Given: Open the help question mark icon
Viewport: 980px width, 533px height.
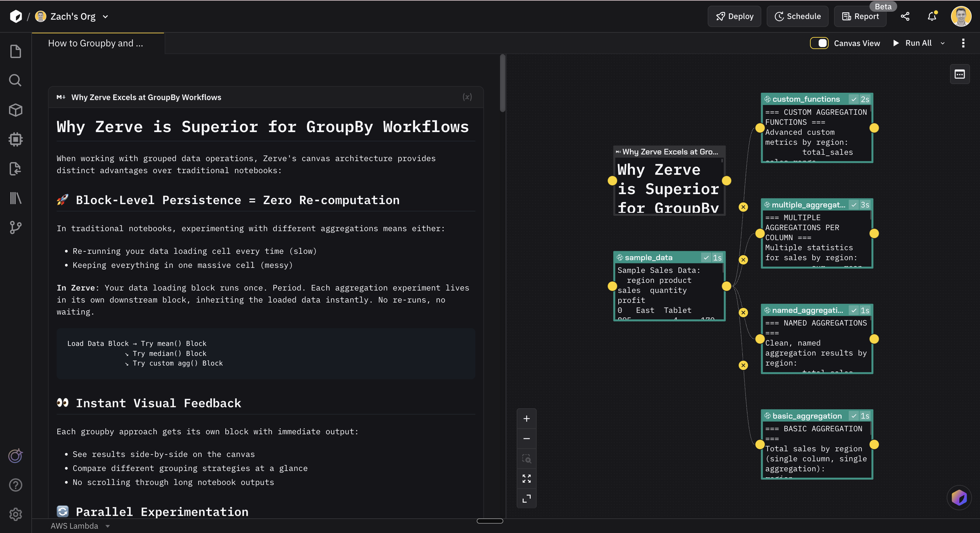Looking at the screenshot, I should (x=16, y=485).
